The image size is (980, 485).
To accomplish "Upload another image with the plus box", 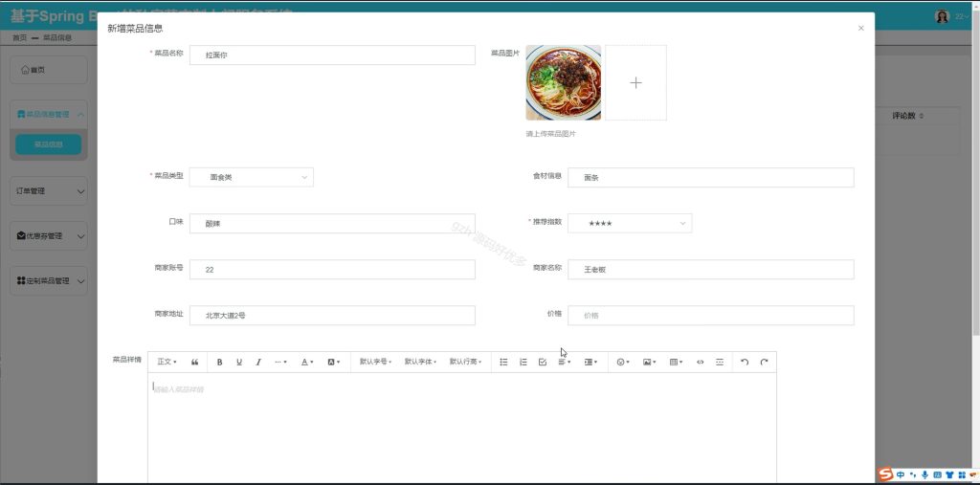I will pos(635,82).
